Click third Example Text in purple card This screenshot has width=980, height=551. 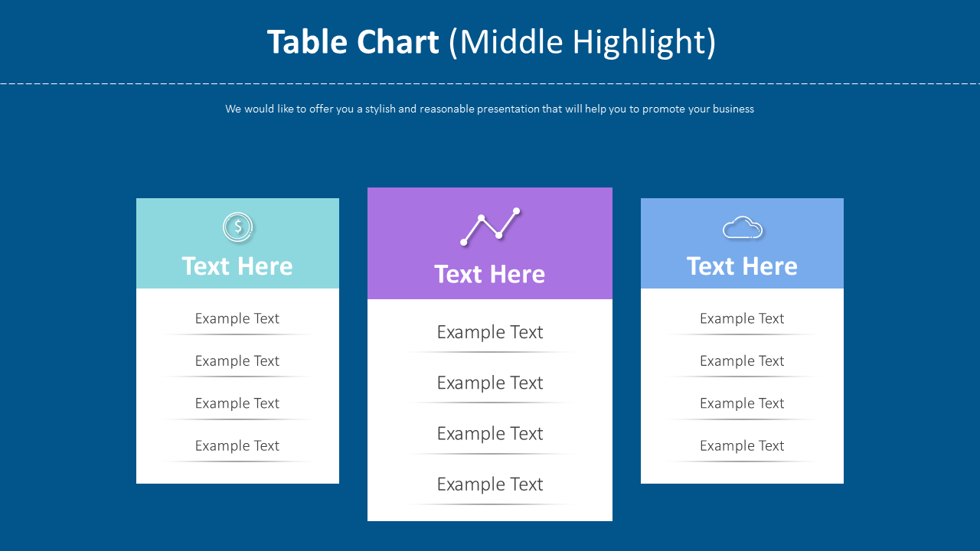(x=490, y=433)
